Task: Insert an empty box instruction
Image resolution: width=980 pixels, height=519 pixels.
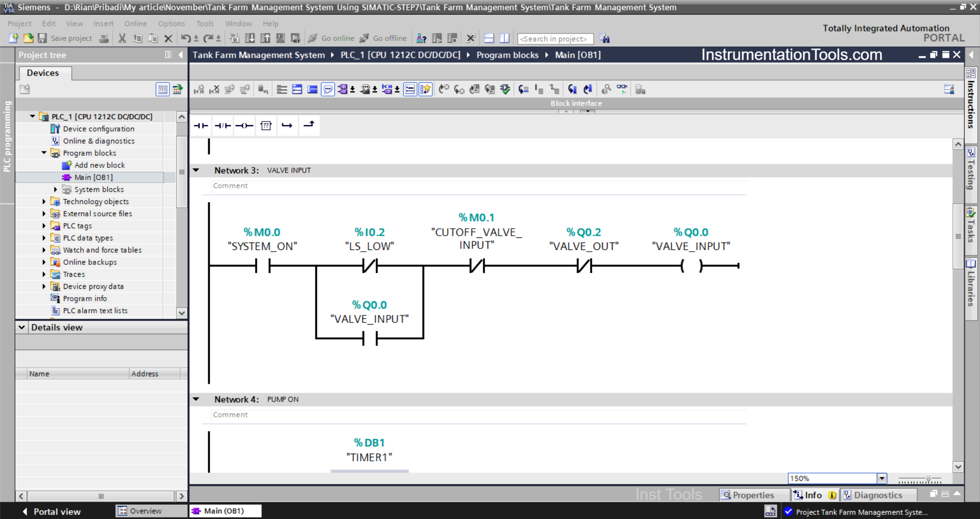Action: (x=266, y=126)
